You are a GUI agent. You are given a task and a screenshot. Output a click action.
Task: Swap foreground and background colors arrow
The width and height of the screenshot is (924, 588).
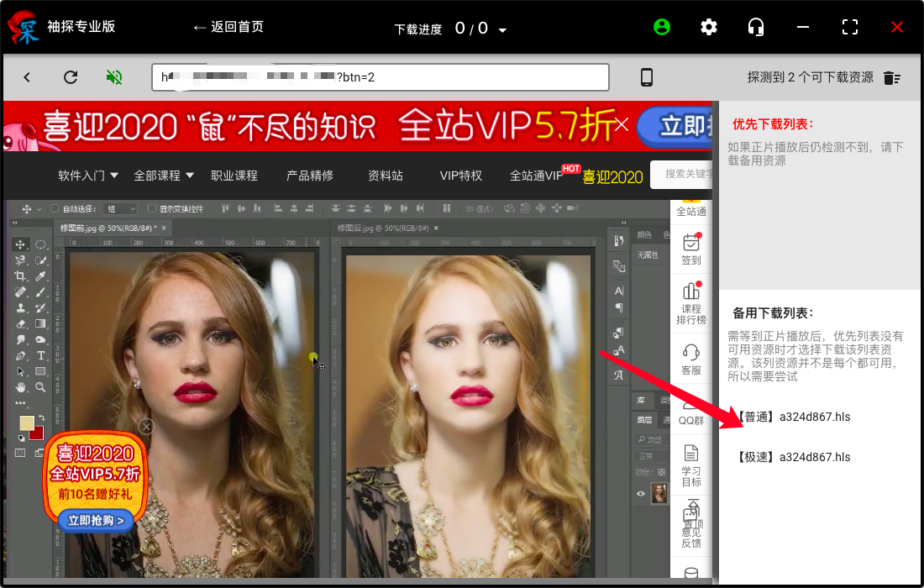pyautogui.click(x=41, y=417)
